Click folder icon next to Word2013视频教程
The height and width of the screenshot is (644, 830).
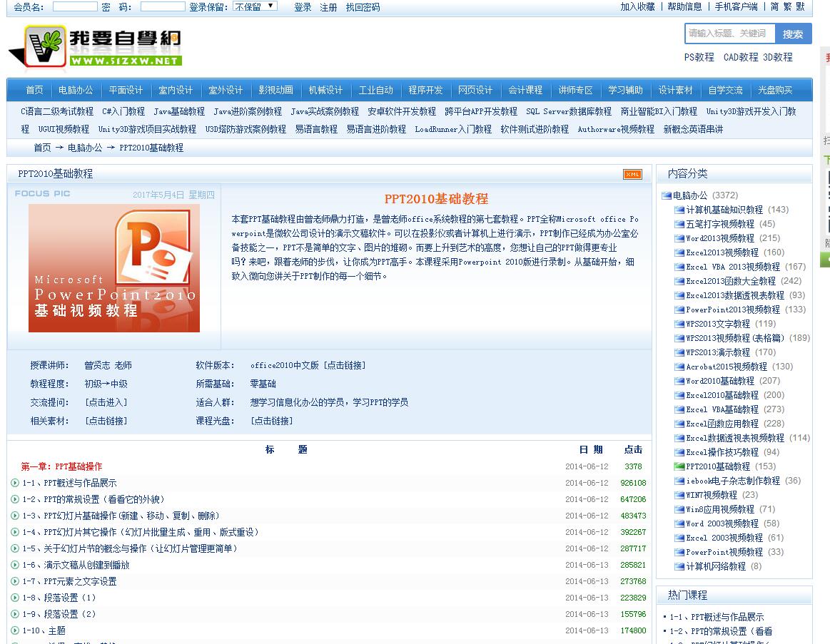679,239
